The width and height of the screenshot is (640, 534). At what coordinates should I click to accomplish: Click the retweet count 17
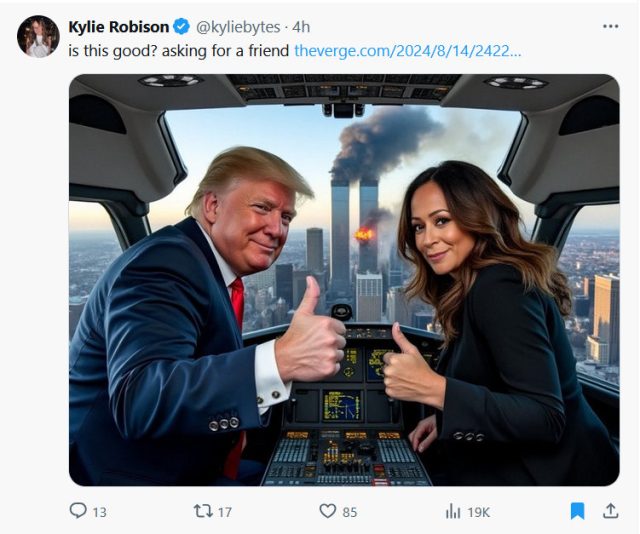point(224,512)
